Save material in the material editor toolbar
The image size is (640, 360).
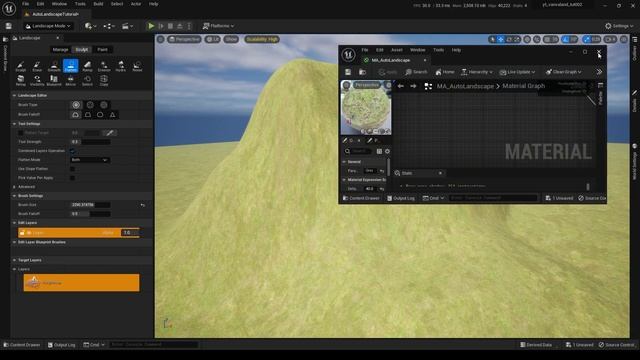click(348, 72)
